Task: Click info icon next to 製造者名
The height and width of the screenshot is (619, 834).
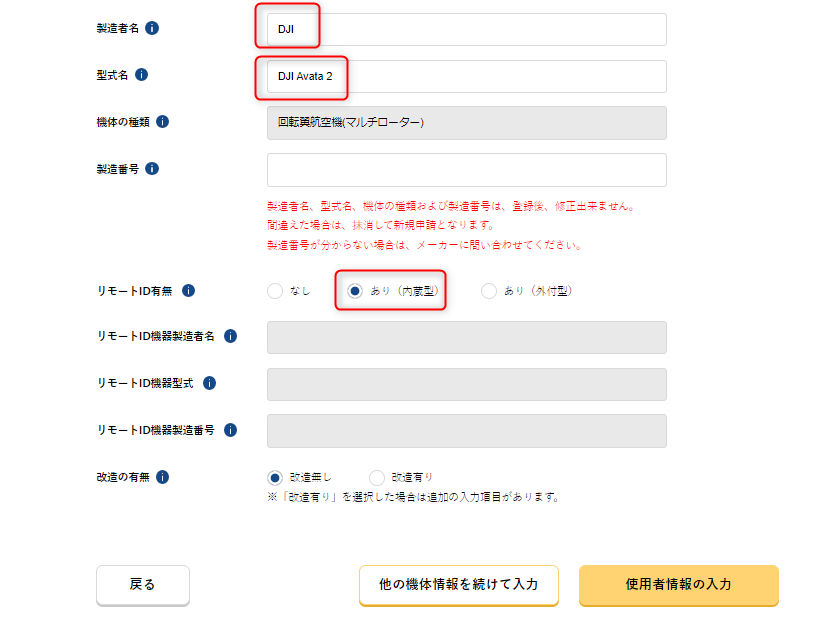Action: click(152, 28)
